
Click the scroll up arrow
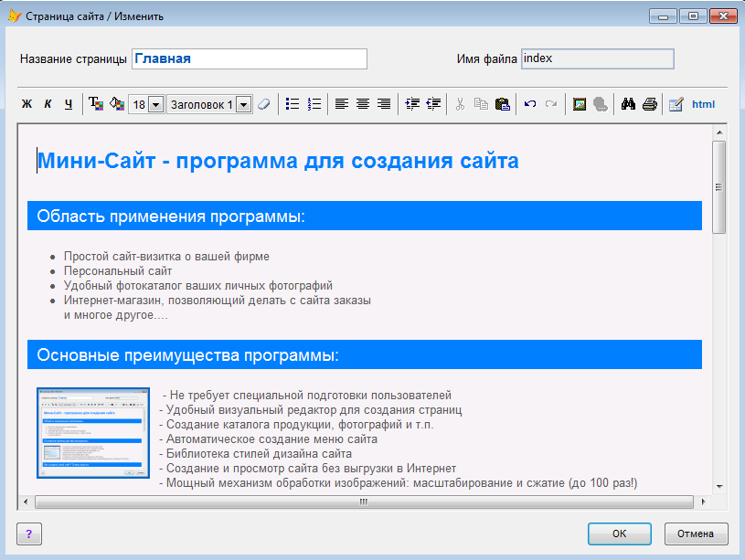pos(719,132)
